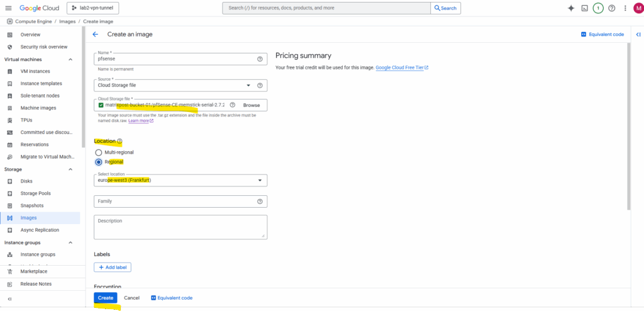
Task: Show help for the Name field
Action: point(260,59)
